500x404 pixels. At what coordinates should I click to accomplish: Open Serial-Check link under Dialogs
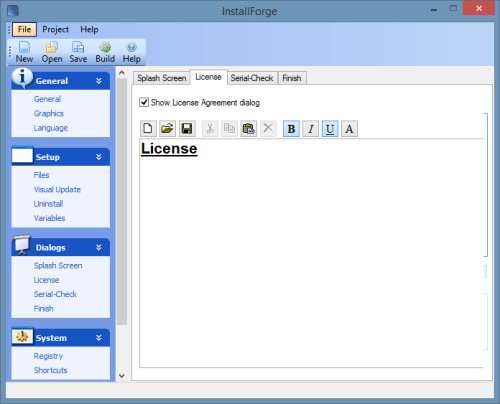(x=55, y=294)
